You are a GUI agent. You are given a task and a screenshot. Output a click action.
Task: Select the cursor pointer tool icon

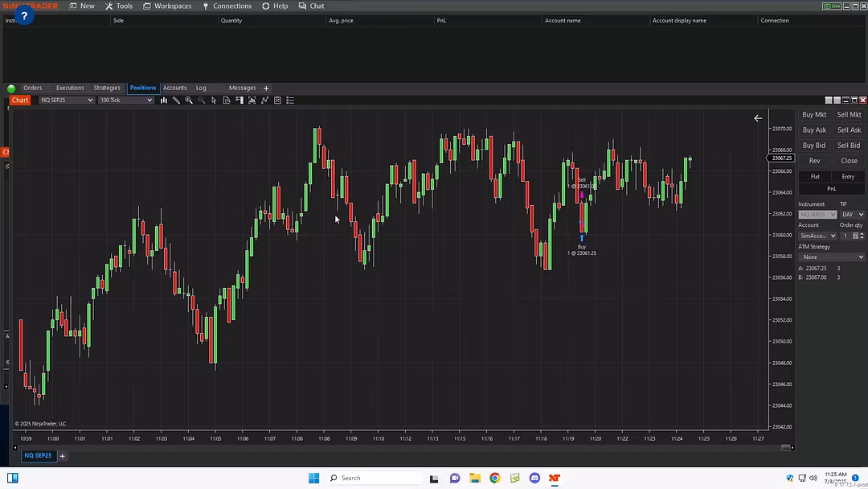(x=215, y=101)
